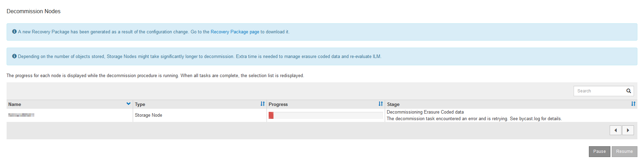The image size is (644, 165).
Task: Click the blurred node name in the row
Action: [21, 115]
